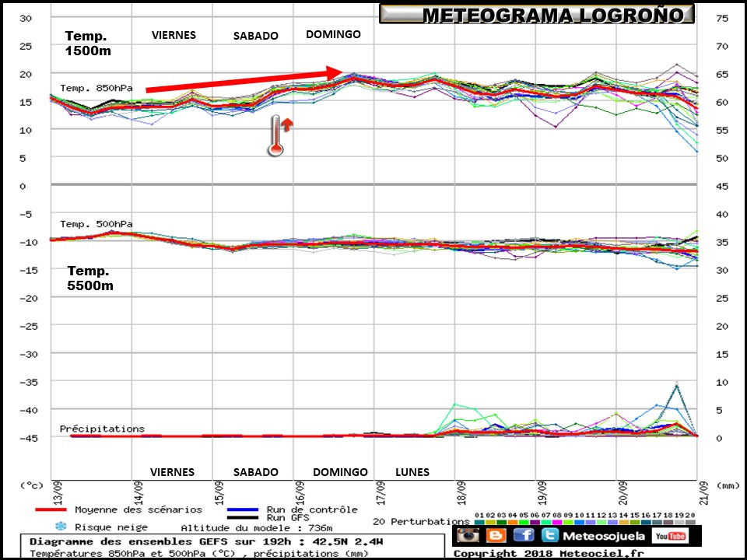Click the Températures 850hPa et 500hPa caption
The image size is (747, 560).
coord(199,553)
